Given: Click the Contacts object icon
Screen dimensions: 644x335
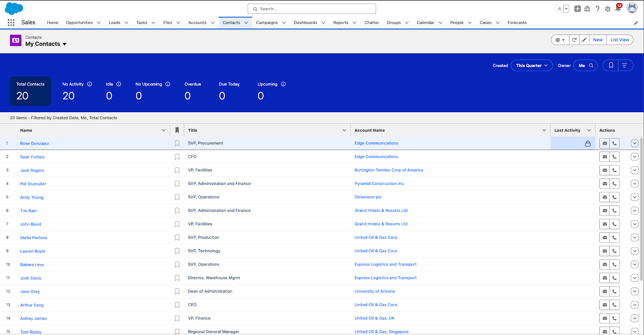Looking at the screenshot, I should click(x=16, y=40).
